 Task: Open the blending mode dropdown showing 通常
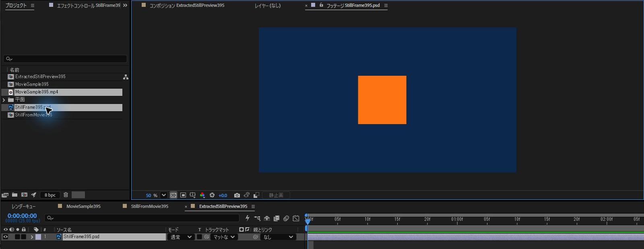[181, 237]
